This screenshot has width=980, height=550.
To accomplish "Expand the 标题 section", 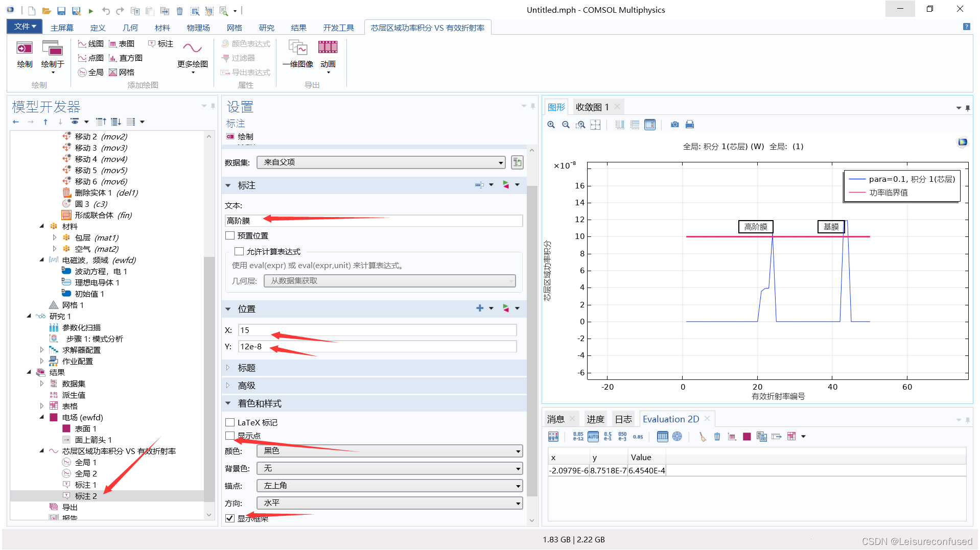I will coord(228,368).
